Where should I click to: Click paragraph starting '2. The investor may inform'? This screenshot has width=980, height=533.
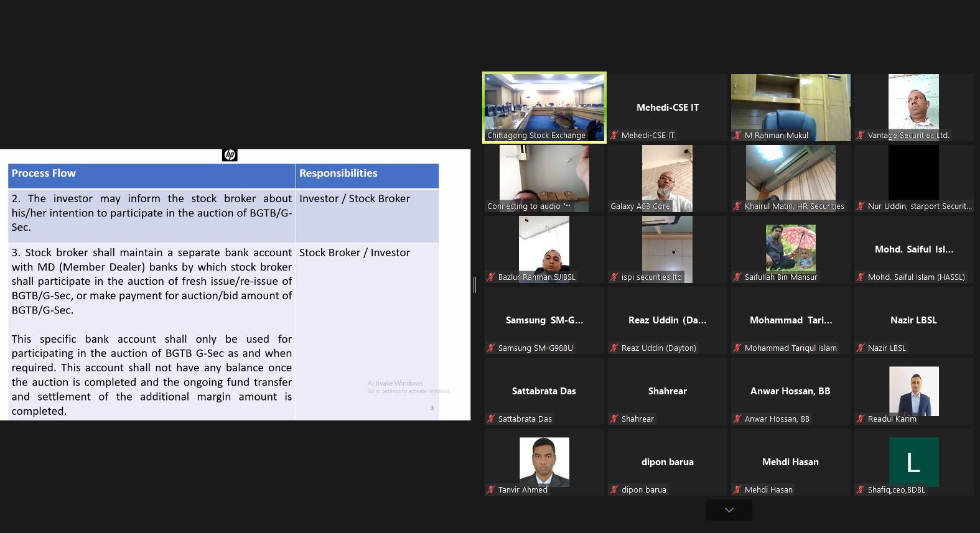pyautogui.click(x=152, y=213)
